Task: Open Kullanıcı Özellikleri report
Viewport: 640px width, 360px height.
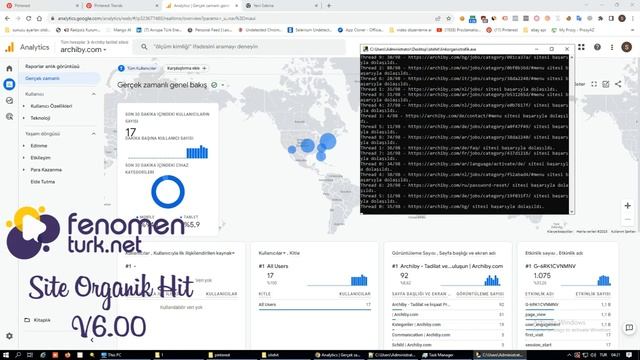Action: click(x=51, y=106)
